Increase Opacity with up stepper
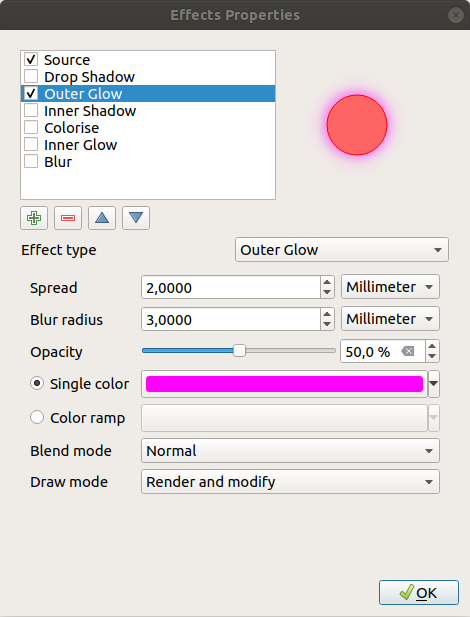 point(432,346)
